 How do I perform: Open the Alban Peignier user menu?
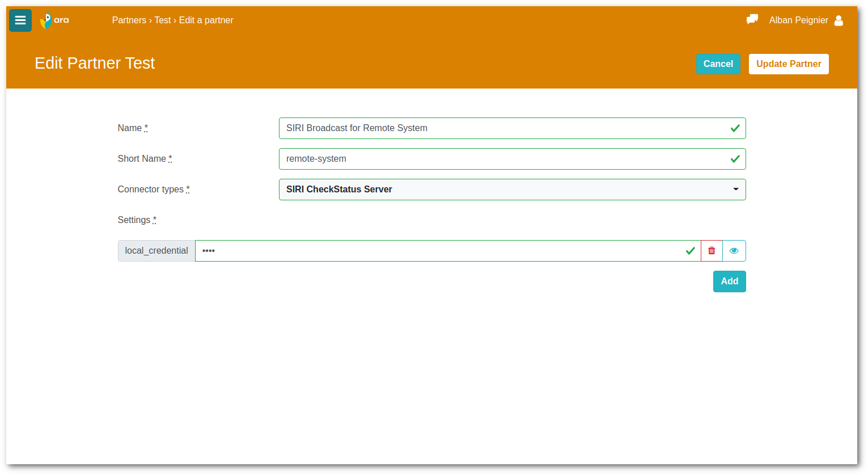coord(798,20)
